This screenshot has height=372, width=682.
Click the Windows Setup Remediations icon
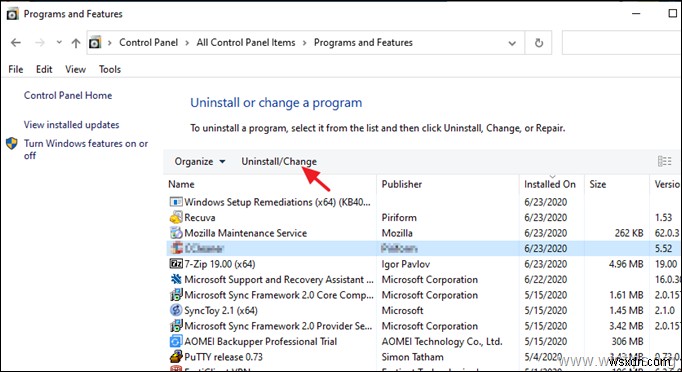coord(176,202)
